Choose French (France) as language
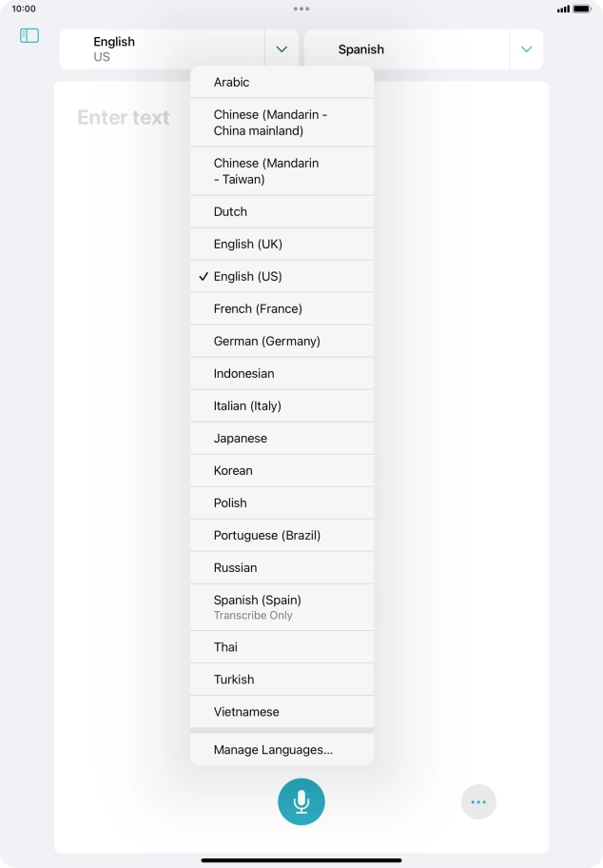 pos(282,309)
